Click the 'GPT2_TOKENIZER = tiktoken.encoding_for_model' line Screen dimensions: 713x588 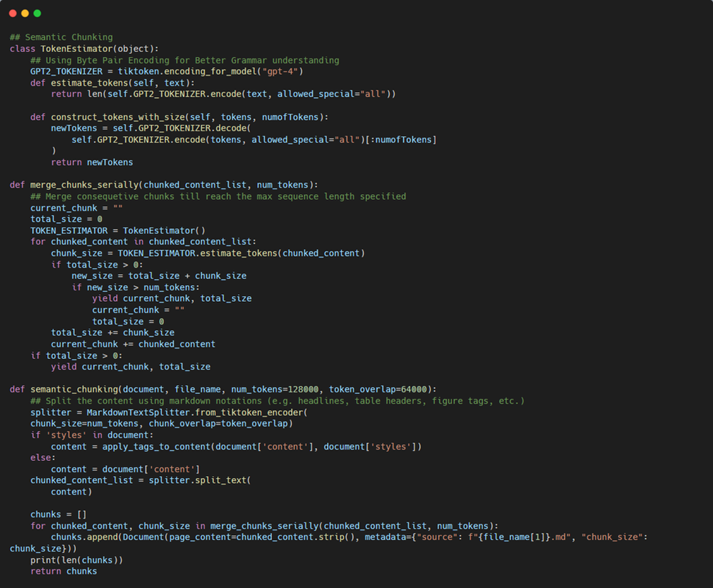click(166, 71)
